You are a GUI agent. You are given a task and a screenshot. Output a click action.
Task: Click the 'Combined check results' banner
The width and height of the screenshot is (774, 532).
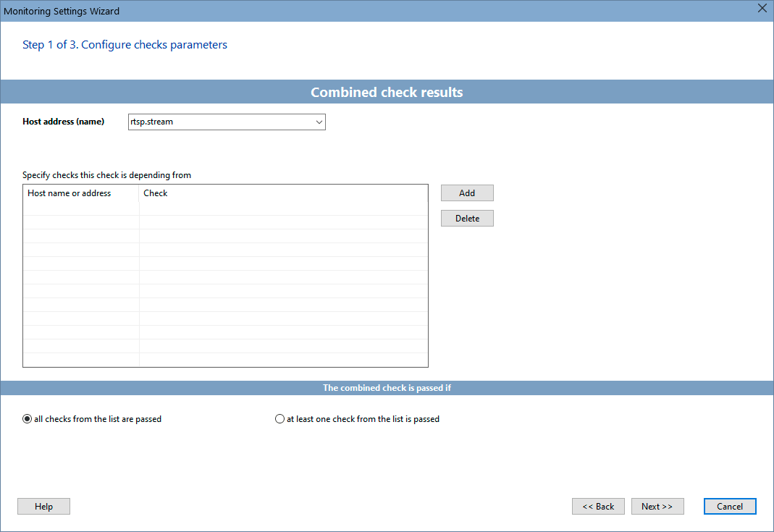tap(387, 93)
